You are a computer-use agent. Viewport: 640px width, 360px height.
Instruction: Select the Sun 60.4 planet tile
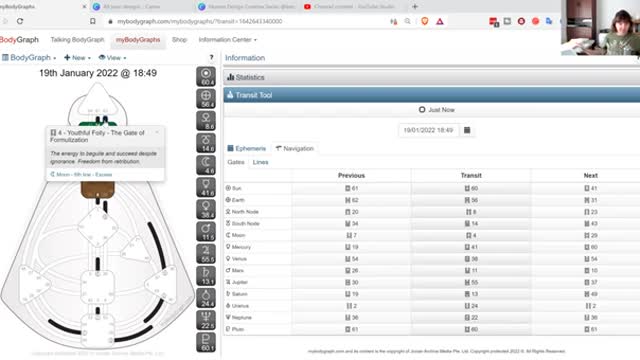[x=206, y=76]
